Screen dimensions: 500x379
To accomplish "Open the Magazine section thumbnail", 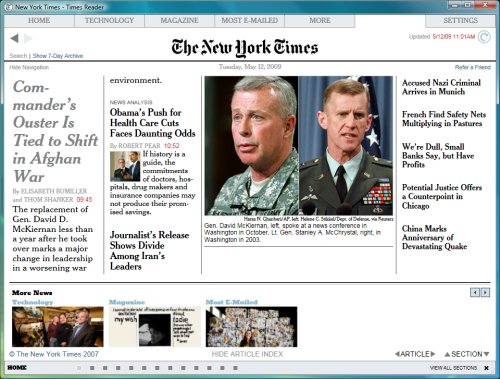I will (x=155, y=327).
